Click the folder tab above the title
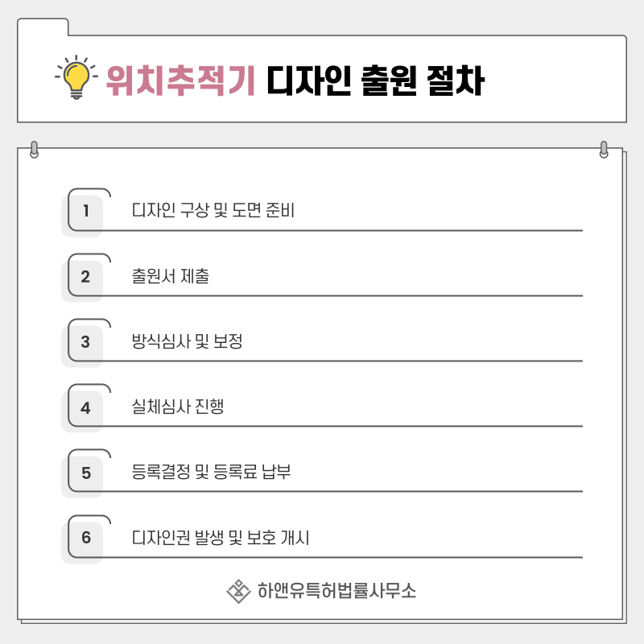This screenshot has width=644, height=644. point(43,27)
